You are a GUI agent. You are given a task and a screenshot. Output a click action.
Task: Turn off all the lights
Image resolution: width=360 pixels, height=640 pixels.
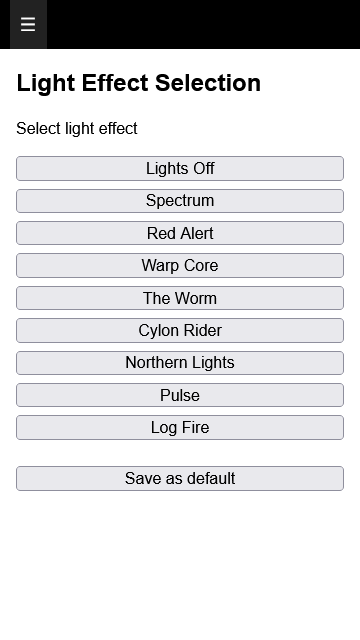(x=180, y=168)
